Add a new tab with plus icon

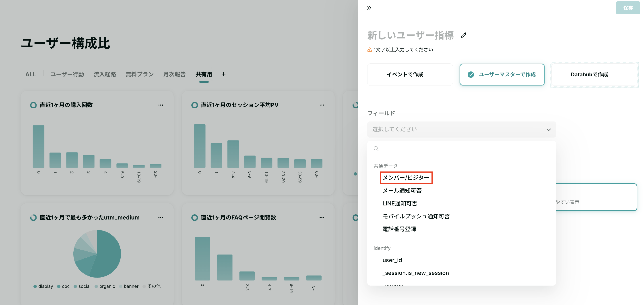(x=223, y=74)
